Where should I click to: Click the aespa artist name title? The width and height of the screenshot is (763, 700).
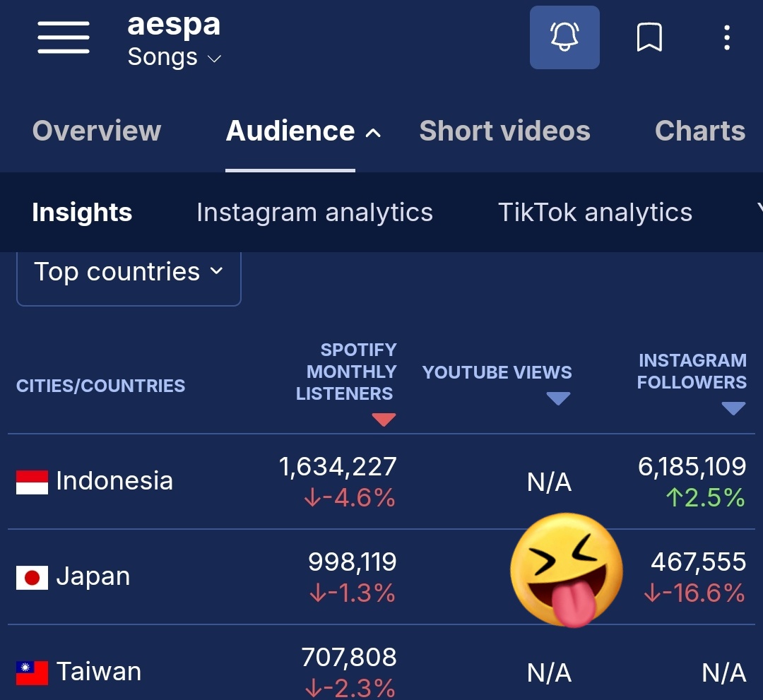click(x=174, y=24)
